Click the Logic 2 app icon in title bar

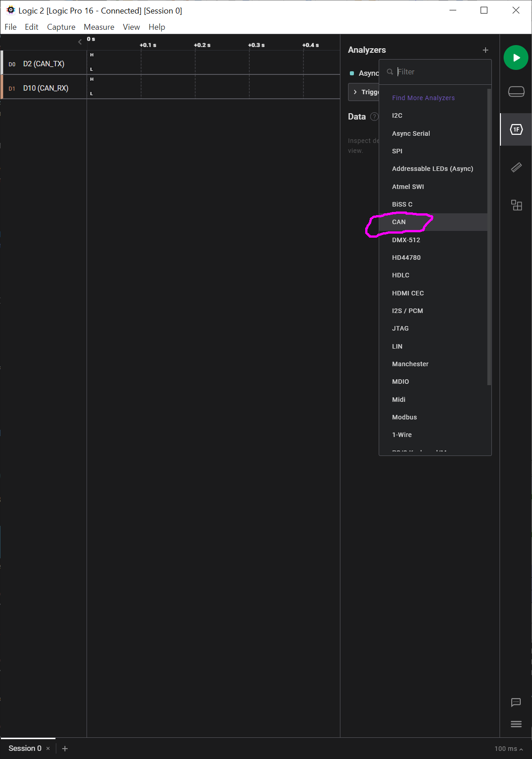click(x=10, y=10)
